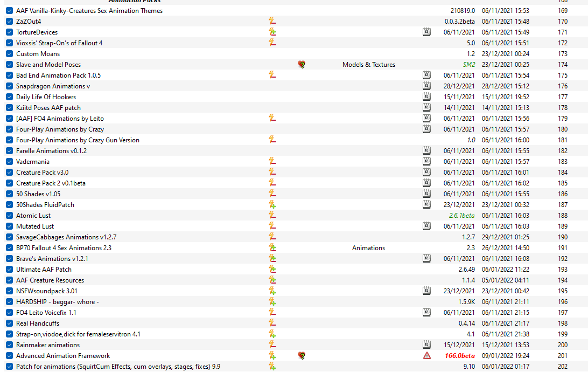Click the Animations category on the BP70 row
Image resolution: width=588 pixels, height=372 pixels.
(369, 248)
